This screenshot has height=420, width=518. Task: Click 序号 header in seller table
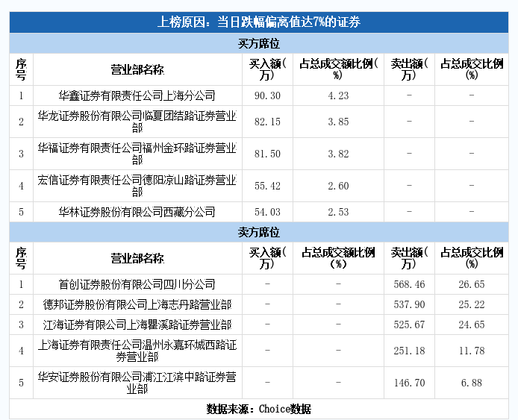(x=21, y=258)
